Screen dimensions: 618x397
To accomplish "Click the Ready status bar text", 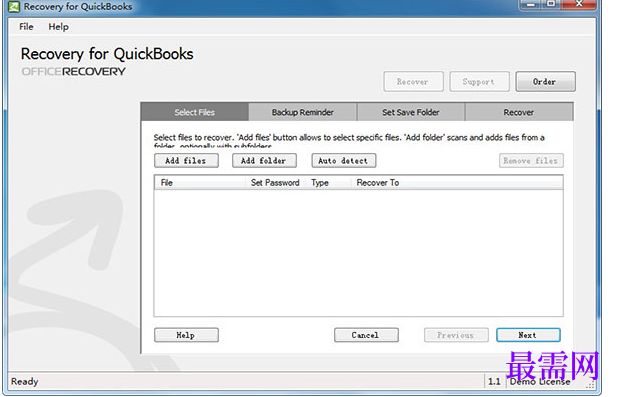I will [24, 382].
